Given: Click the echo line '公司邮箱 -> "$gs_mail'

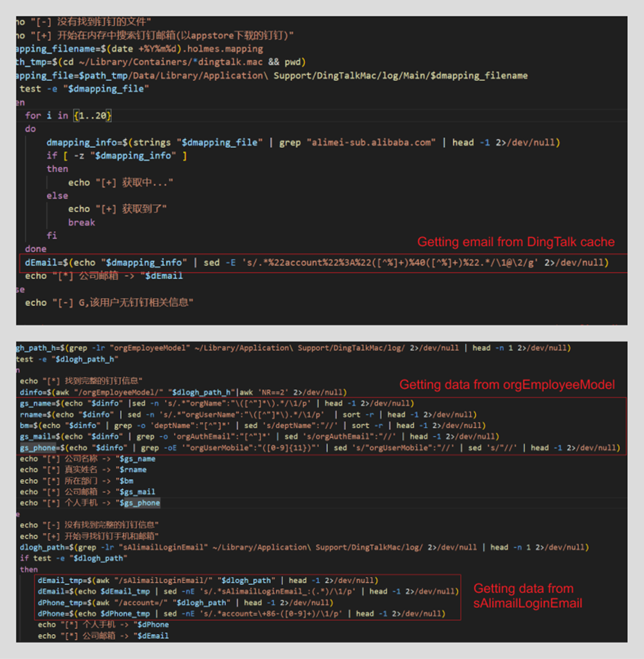Looking at the screenshot, I should tap(88, 492).
